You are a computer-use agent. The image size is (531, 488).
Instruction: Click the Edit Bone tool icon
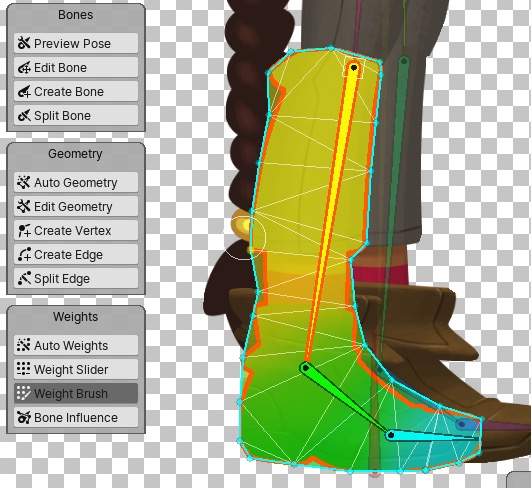24,67
